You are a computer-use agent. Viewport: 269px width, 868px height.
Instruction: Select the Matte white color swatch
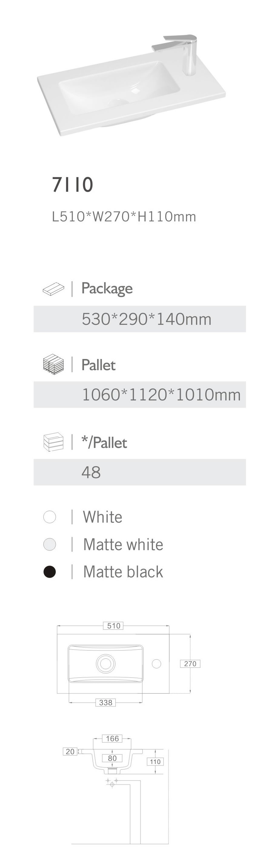click(x=50, y=544)
